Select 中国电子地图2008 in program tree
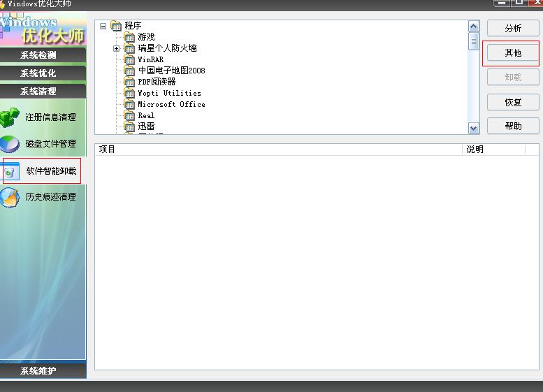The image size is (543, 392). tap(172, 71)
